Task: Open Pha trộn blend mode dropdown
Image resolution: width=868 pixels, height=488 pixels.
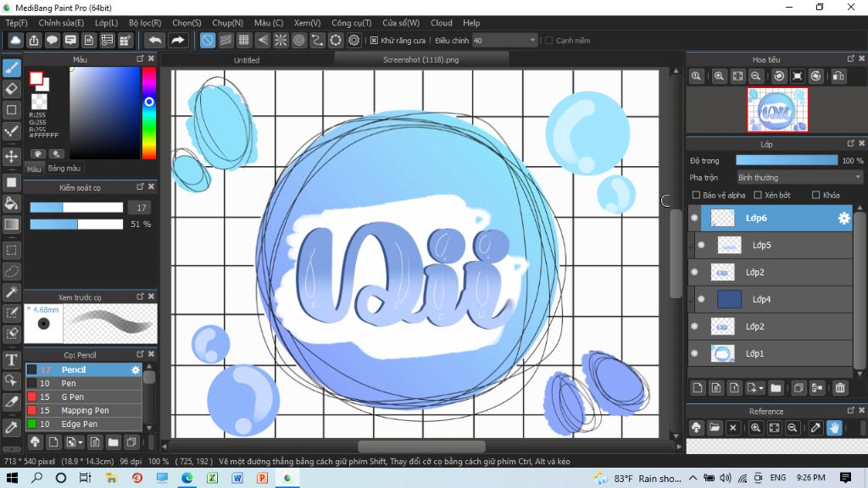Action: point(799,178)
